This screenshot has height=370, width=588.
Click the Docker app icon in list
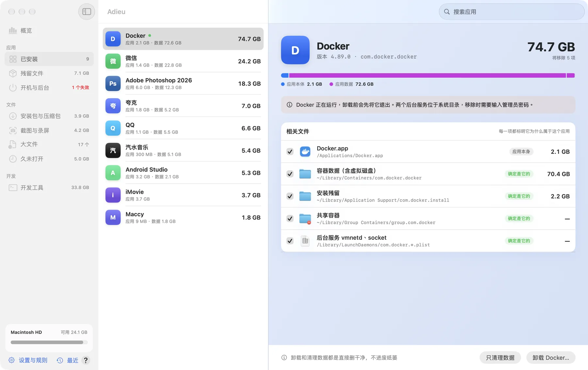click(x=113, y=39)
